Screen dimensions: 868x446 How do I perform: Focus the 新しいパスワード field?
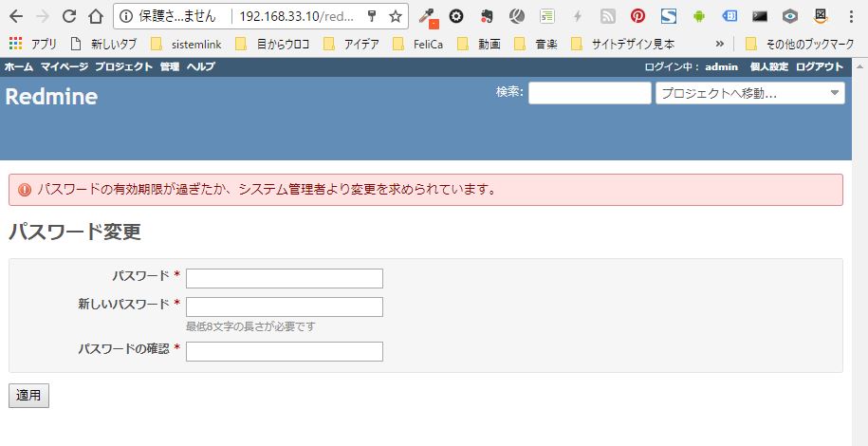pyautogui.click(x=285, y=307)
